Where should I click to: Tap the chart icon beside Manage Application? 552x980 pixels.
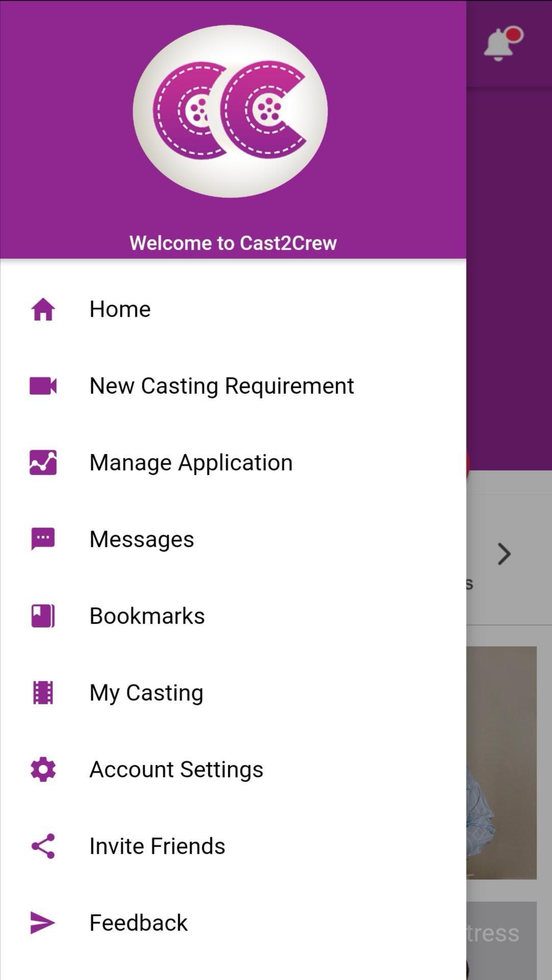click(x=43, y=462)
